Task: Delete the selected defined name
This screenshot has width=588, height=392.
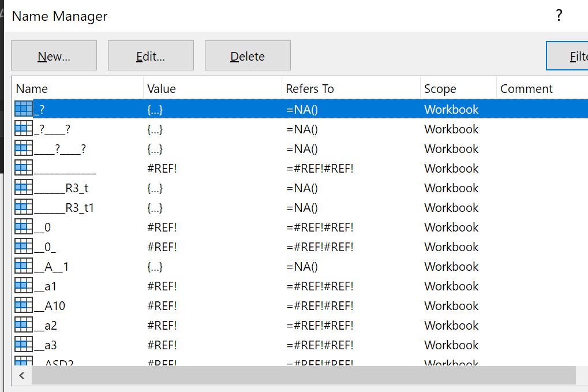Action: pos(248,56)
